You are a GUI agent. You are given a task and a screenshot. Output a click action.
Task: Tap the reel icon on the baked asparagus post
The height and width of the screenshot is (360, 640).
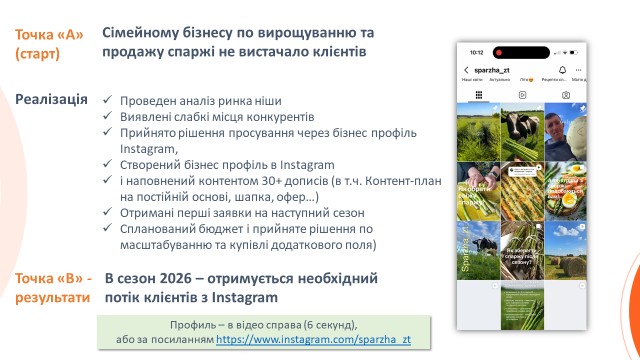point(539,167)
